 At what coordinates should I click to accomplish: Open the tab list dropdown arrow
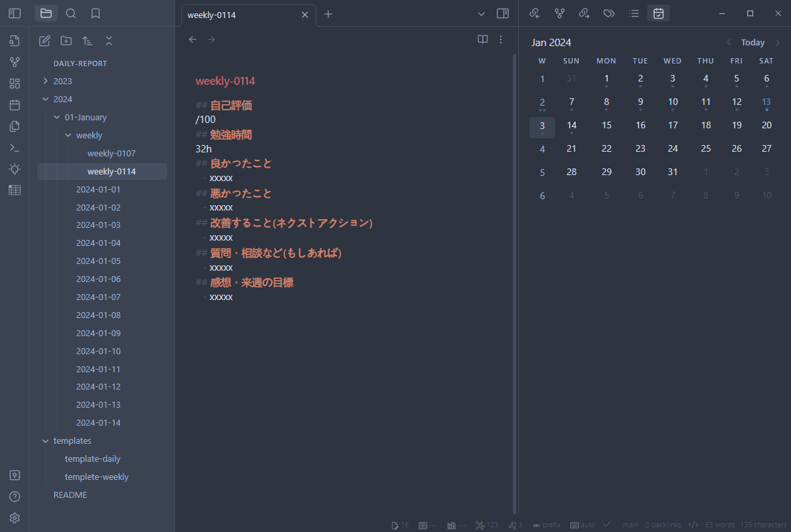pos(481,14)
